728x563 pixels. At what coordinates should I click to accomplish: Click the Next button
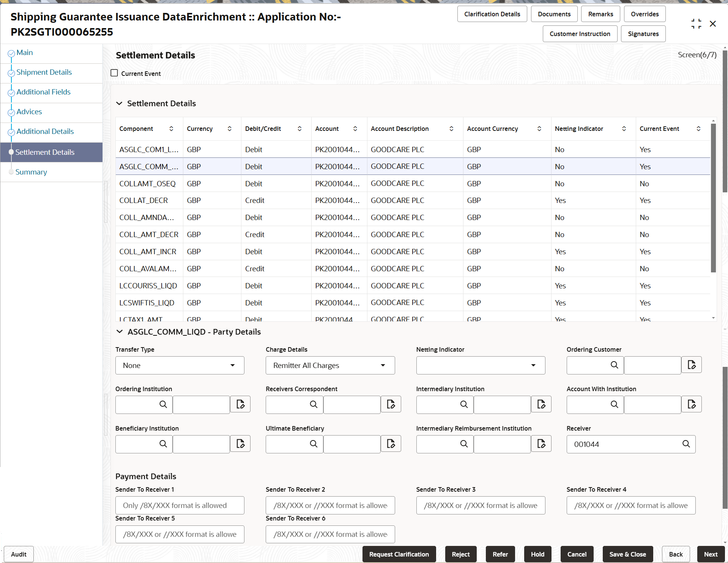pos(711,554)
